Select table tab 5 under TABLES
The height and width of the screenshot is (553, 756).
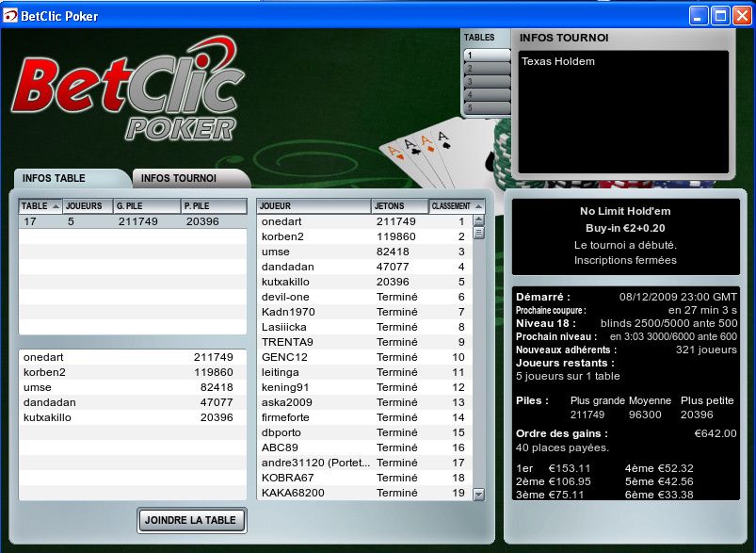487,108
